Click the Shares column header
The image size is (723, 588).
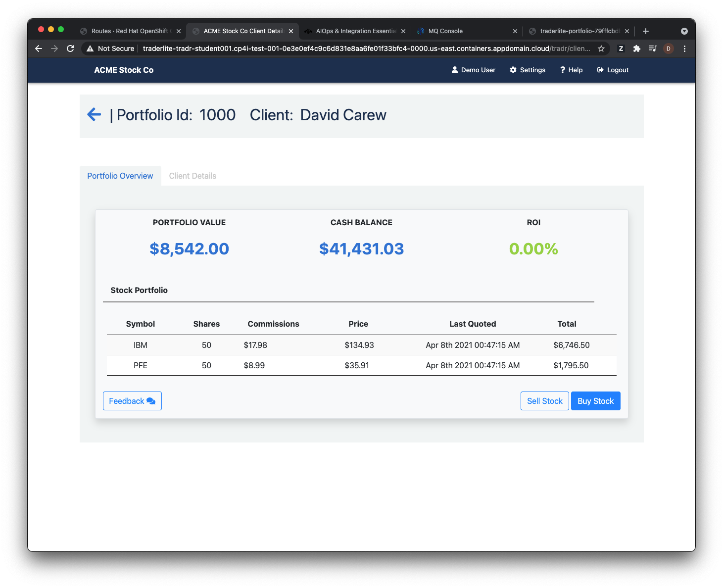point(206,324)
